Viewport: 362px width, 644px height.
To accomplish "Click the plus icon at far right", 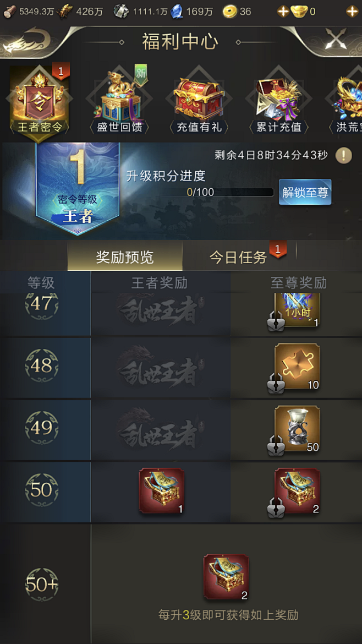I will coord(352,12).
